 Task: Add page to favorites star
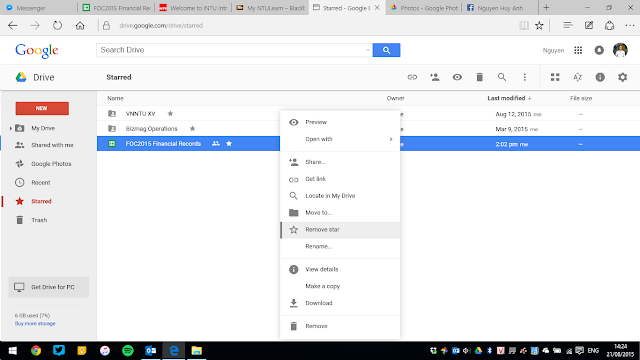click(539, 25)
